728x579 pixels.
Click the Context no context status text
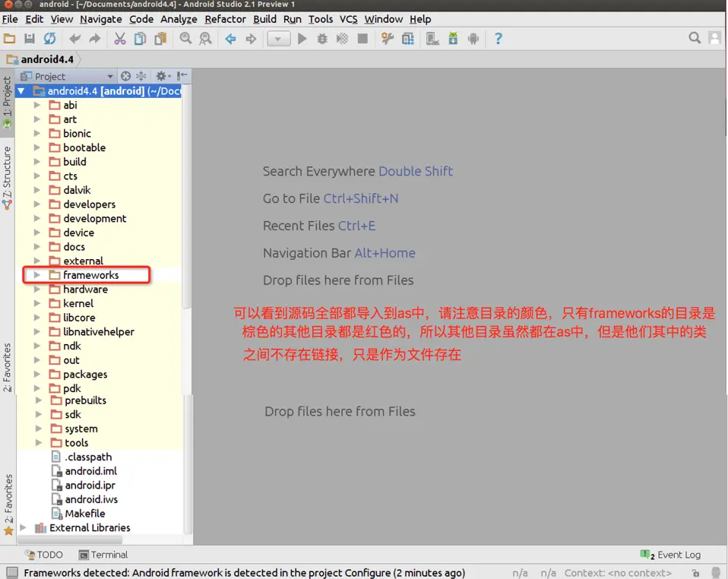pyautogui.click(x=618, y=574)
